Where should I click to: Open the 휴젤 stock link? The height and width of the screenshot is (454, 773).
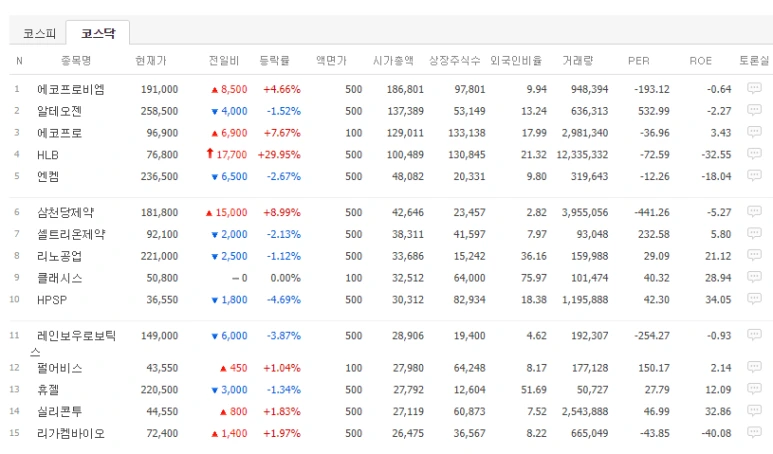[48, 389]
